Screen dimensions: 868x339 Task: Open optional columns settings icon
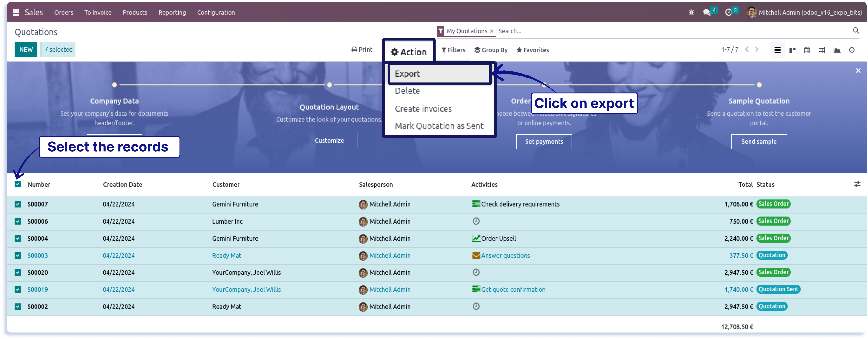click(857, 184)
